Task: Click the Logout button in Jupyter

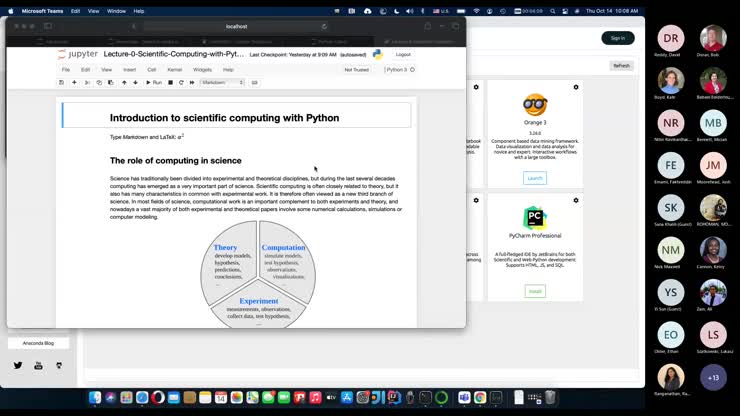Action: (x=403, y=54)
